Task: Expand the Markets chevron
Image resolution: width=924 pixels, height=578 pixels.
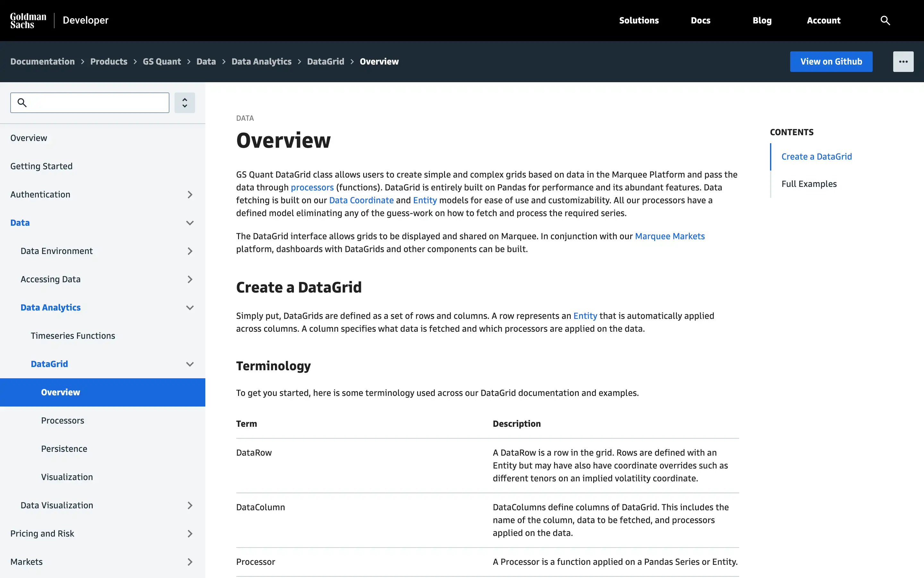Action: tap(190, 562)
